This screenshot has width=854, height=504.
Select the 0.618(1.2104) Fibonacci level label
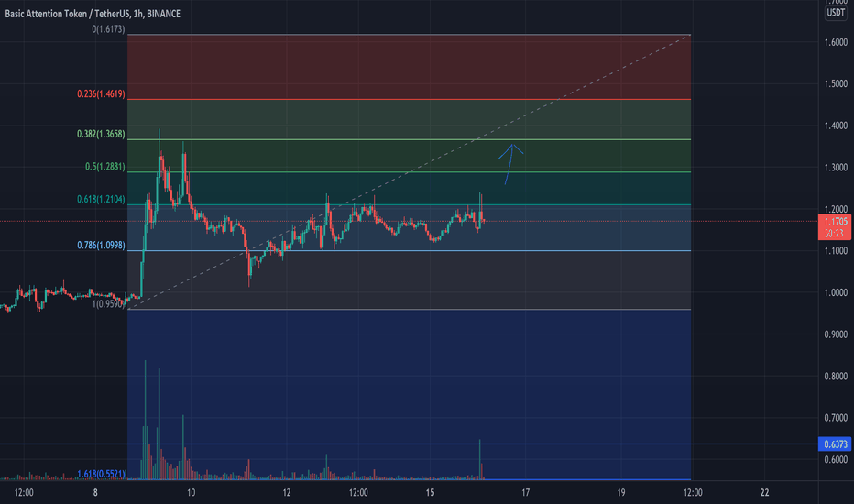click(x=101, y=200)
